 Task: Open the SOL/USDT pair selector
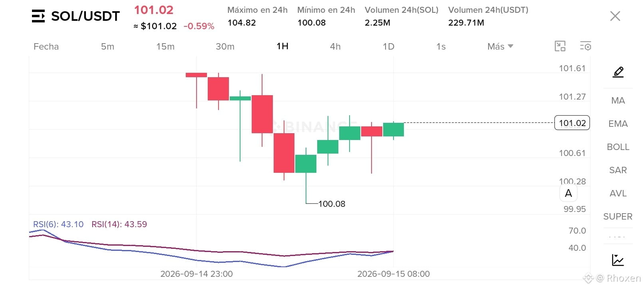[85, 16]
